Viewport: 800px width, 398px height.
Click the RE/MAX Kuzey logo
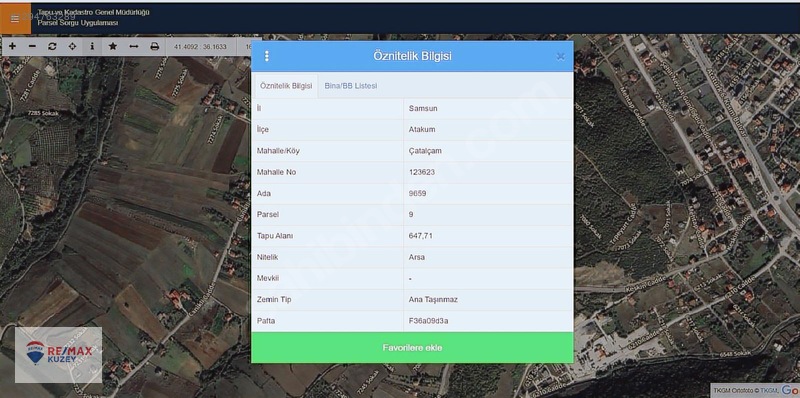coord(58,355)
